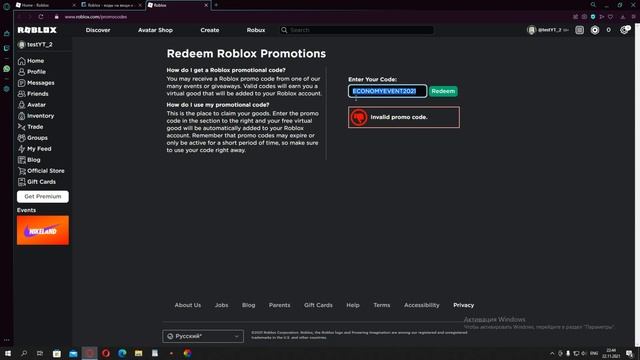The width and height of the screenshot is (640, 360).
Task: Open Inventory from the sidebar
Action: pyautogui.click(x=36, y=116)
